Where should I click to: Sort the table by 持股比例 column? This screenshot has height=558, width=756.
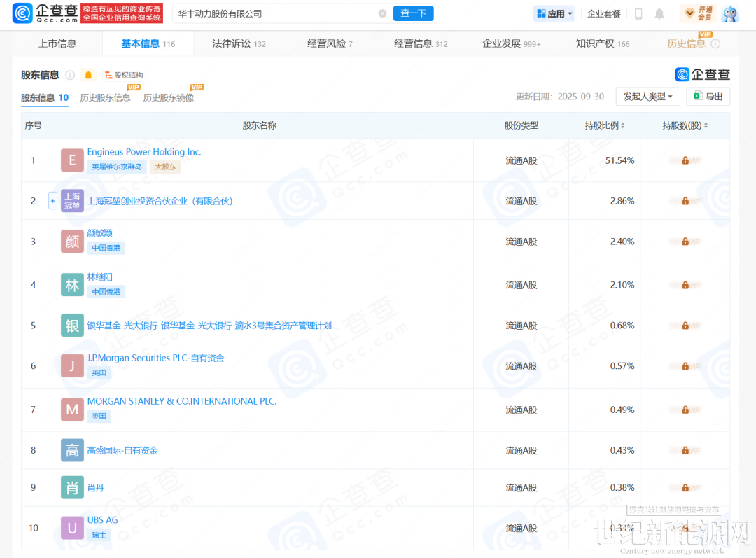pyautogui.click(x=605, y=125)
